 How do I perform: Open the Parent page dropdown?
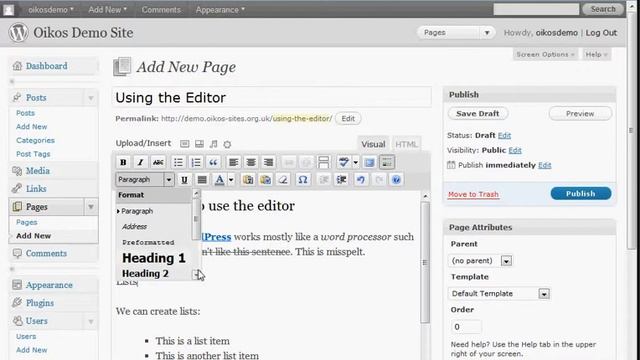tap(480, 260)
